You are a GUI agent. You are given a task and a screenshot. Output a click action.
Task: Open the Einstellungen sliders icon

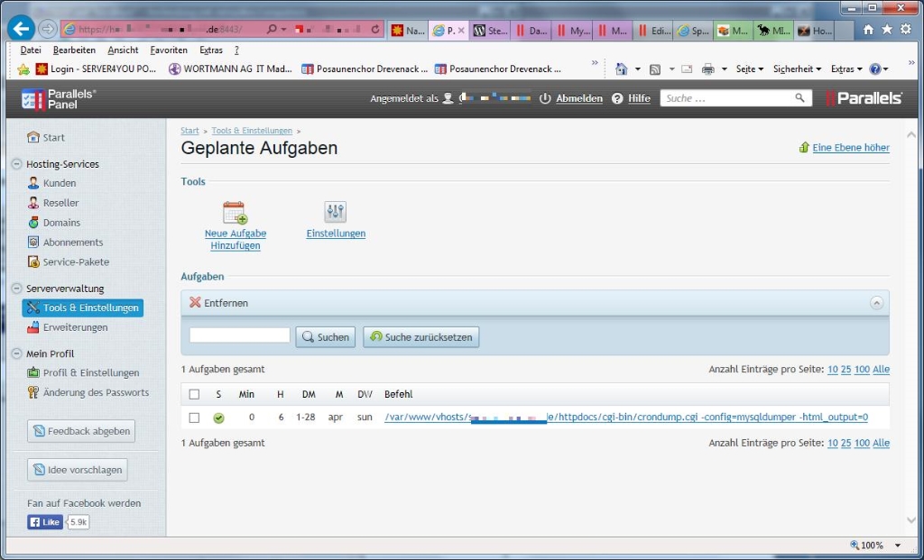pyautogui.click(x=336, y=212)
